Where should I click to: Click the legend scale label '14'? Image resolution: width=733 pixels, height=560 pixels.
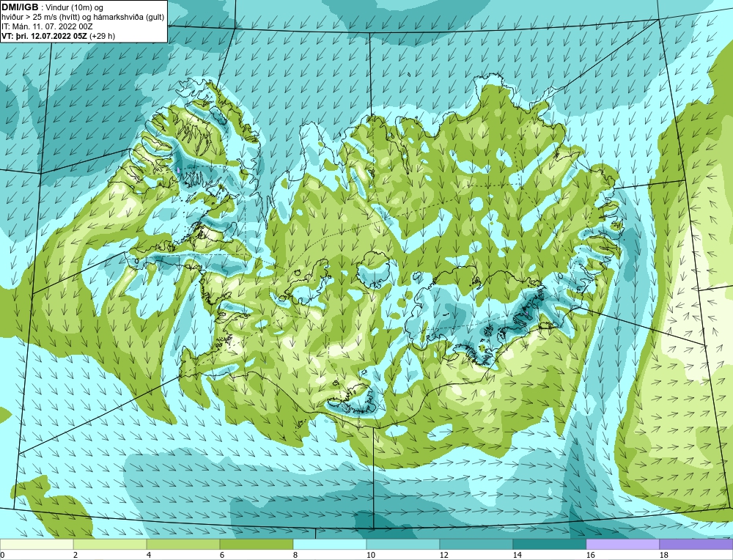pyautogui.click(x=517, y=556)
